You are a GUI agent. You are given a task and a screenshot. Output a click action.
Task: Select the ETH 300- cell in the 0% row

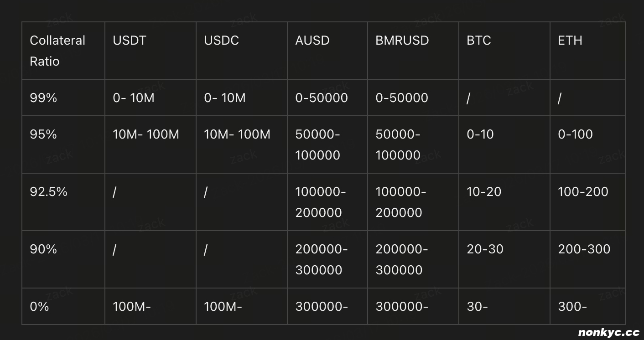(572, 307)
